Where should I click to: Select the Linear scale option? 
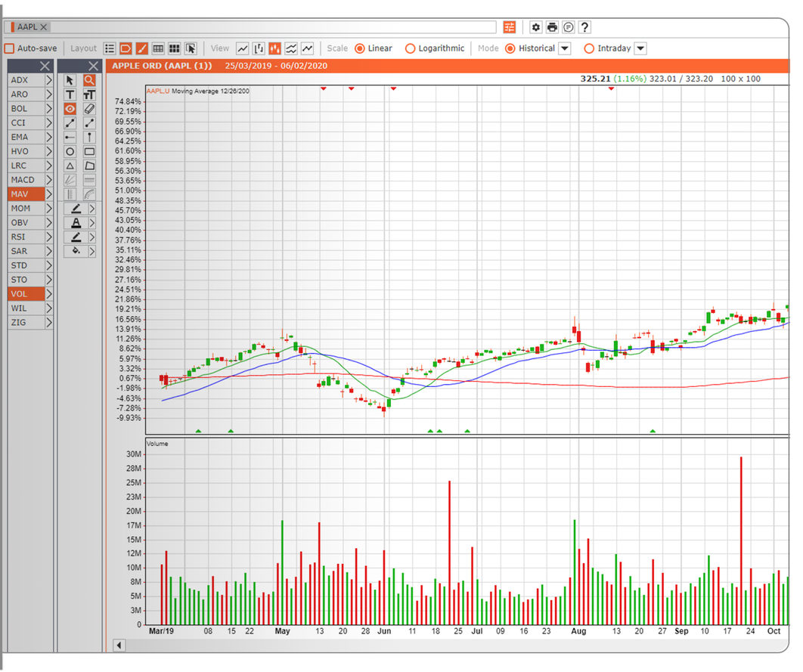click(359, 48)
